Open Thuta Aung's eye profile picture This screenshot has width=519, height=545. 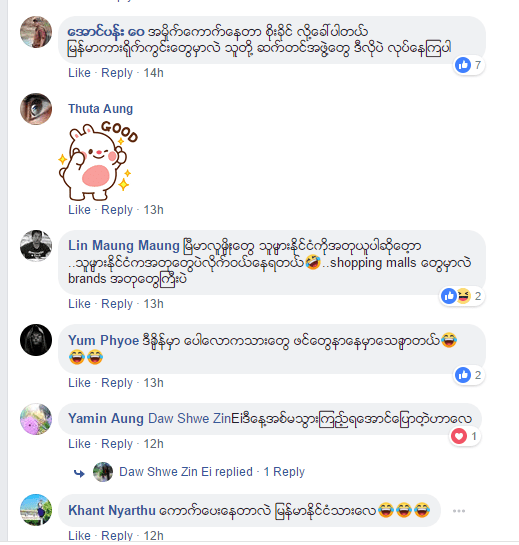(36, 109)
